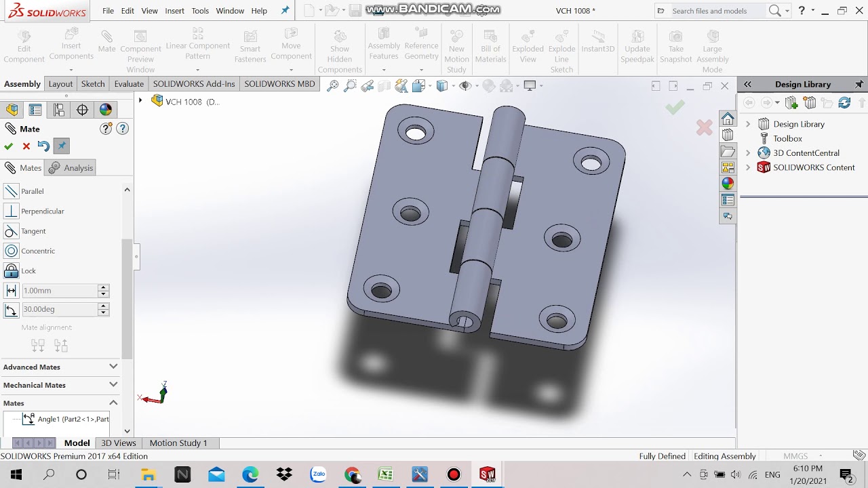
Task: Open the ConfigurationManager tab icon
Action: coord(59,110)
